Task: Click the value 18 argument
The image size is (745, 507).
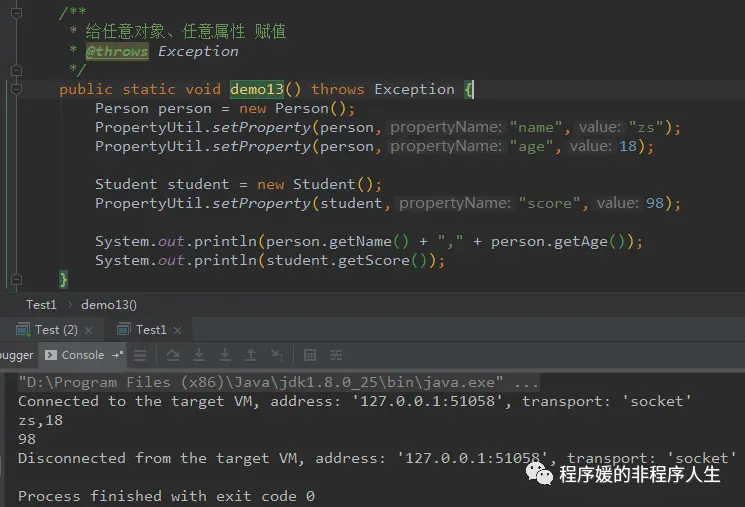Action: click(628, 146)
